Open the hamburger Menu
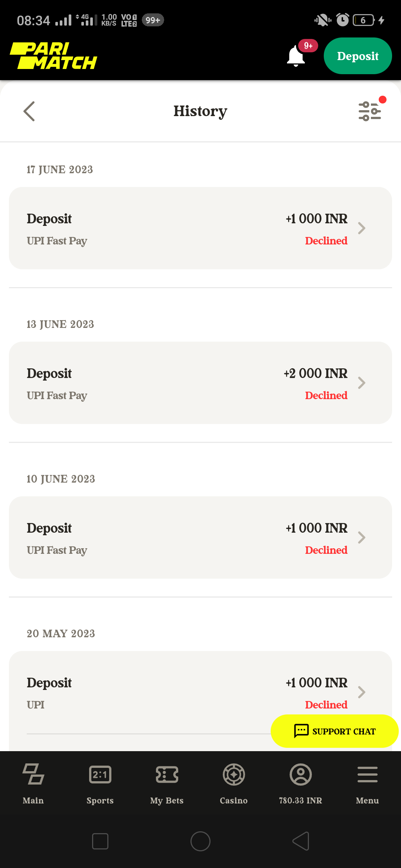This screenshot has height=868, width=401. tap(368, 783)
